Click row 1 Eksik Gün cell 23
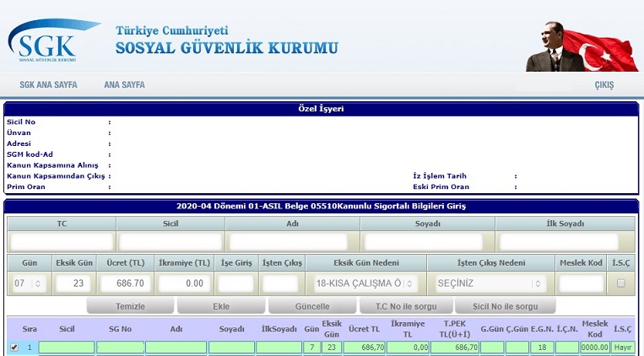The width and height of the screenshot is (644, 356). pos(332,348)
